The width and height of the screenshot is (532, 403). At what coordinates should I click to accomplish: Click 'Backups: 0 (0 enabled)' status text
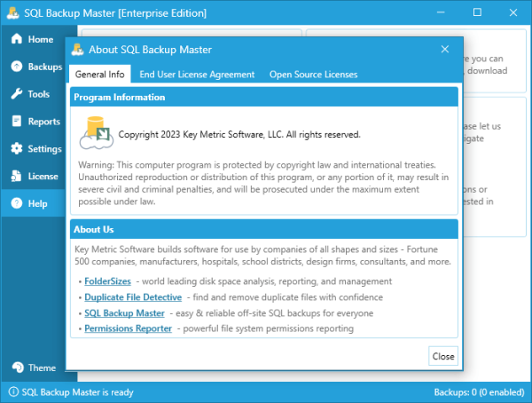479,392
